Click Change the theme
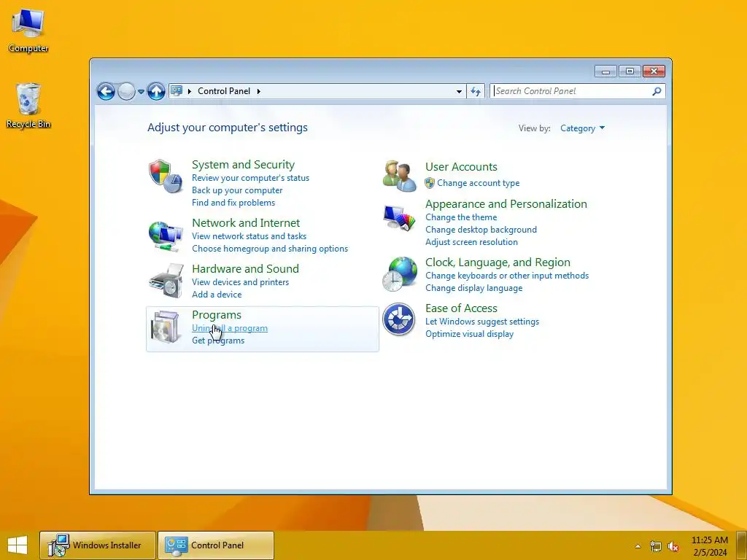Viewport: 747px width, 560px height. 461,217
